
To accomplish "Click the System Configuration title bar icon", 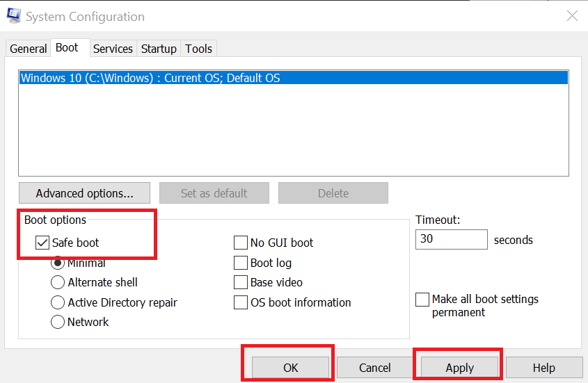I will 14,16.
